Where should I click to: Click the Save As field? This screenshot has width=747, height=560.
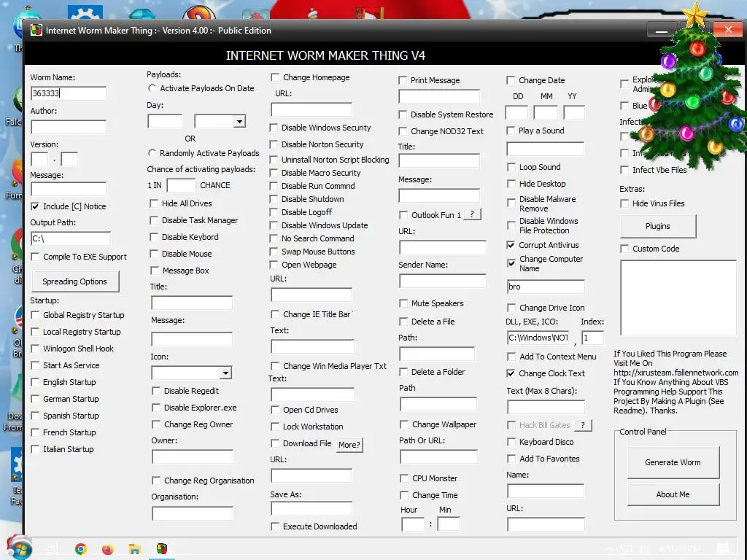(x=311, y=509)
